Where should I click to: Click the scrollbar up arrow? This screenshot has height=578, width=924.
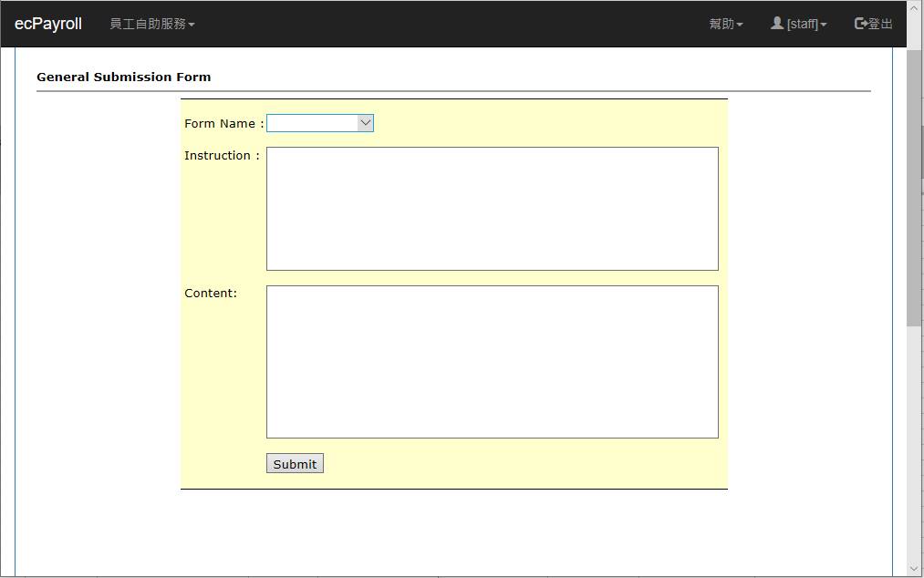[x=914, y=8]
